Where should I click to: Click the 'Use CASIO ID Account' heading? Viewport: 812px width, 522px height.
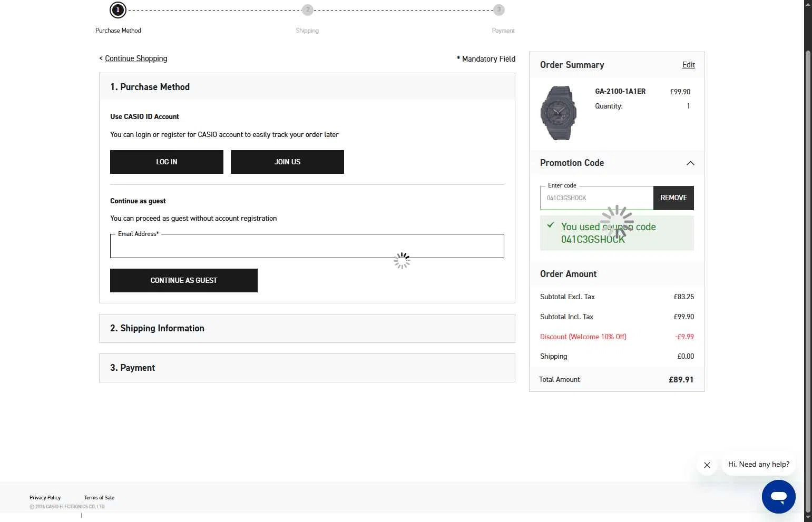pos(144,116)
